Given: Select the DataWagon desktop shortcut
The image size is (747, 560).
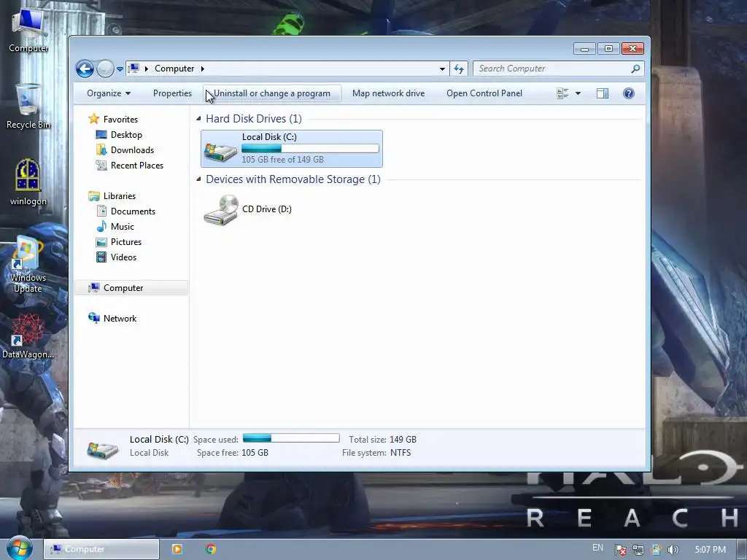Looking at the screenshot, I should pyautogui.click(x=28, y=336).
